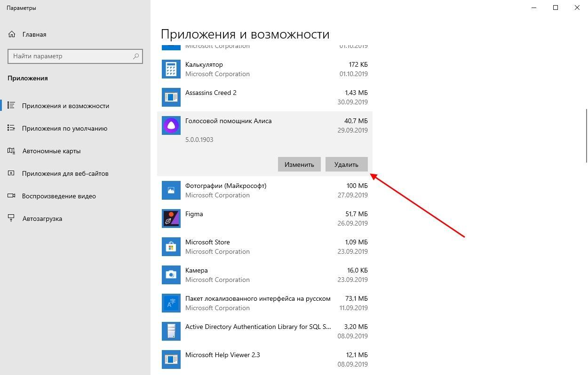Minimize the Параметры window
This screenshot has height=375, width=588.
point(534,8)
